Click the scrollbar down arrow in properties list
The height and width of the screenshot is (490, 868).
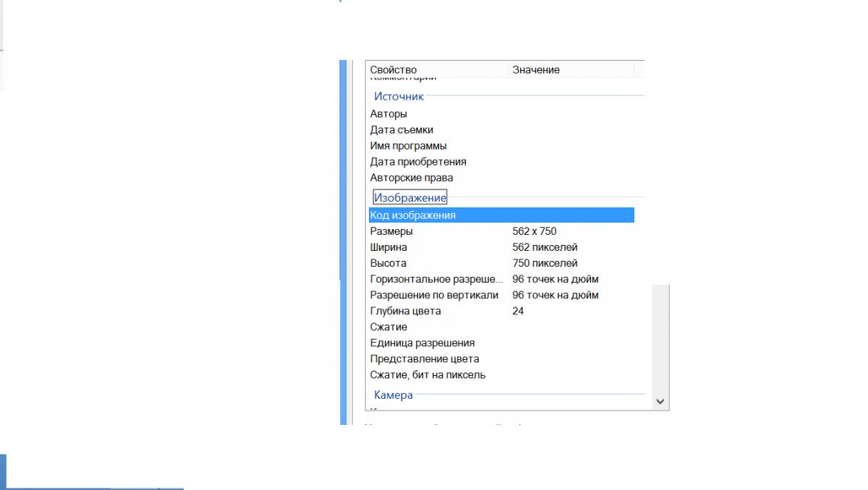660,401
